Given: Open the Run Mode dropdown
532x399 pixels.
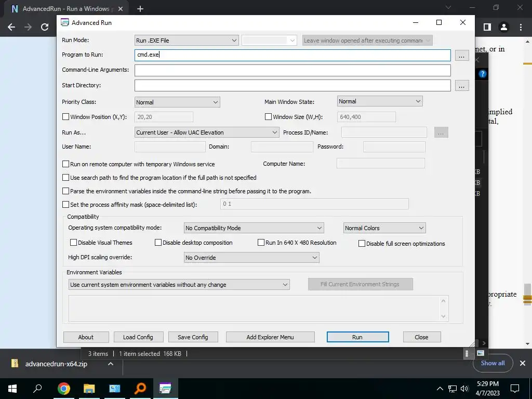Looking at the screenshot, I should pyautogui.click(x=187, y=41).
